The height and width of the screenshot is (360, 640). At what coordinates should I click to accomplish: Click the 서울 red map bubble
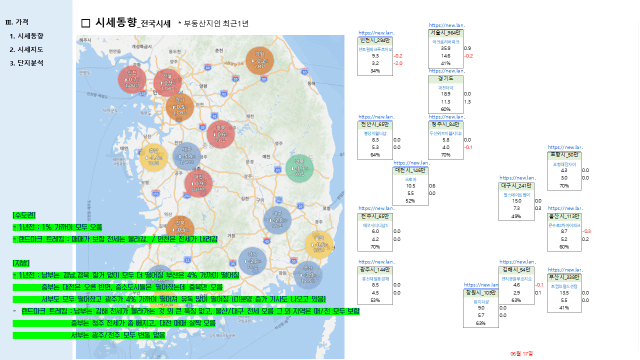(167, 82)
